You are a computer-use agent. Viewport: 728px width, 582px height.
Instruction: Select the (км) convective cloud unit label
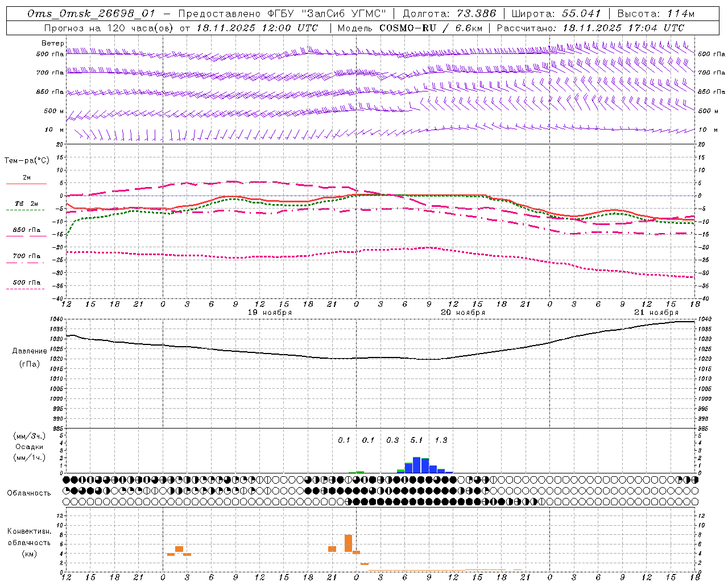coord(30,553)
